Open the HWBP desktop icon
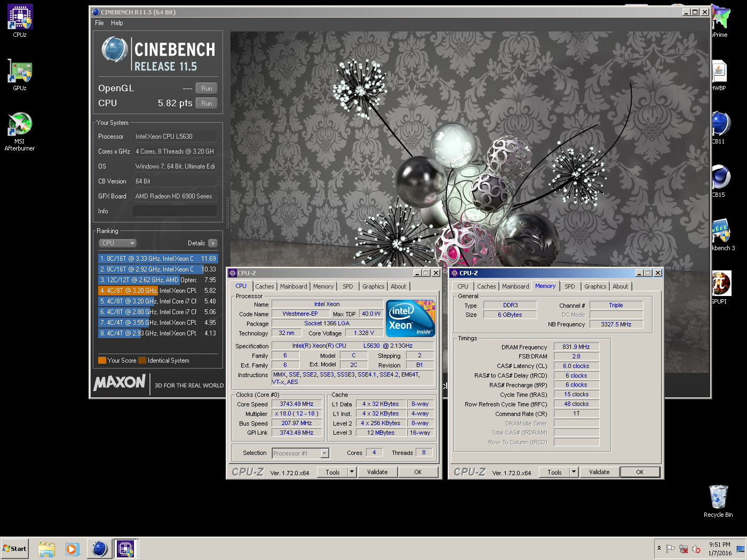This screenshot has width=747, height=560. click(x=719, y=74)
